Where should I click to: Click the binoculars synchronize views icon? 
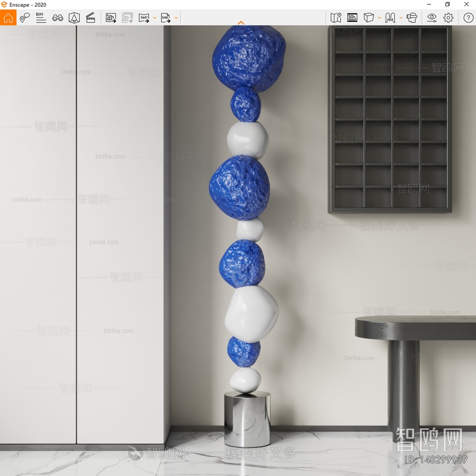57,18
